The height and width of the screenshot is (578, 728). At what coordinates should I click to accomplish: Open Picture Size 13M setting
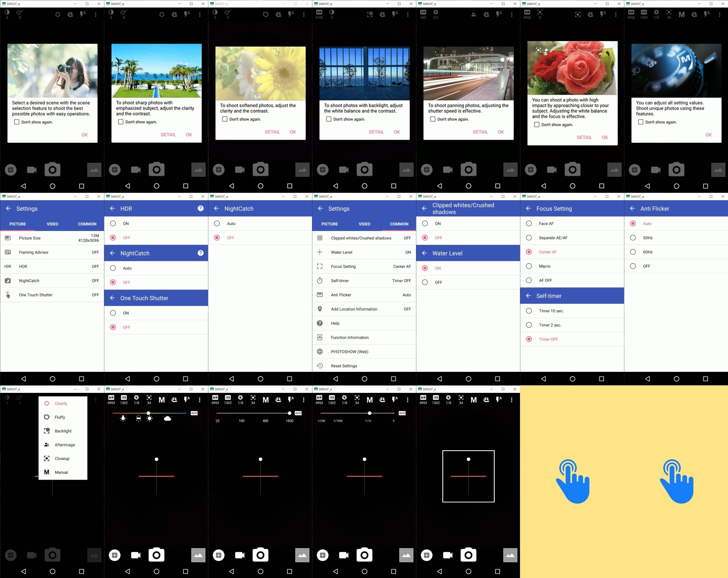(52, 238)
